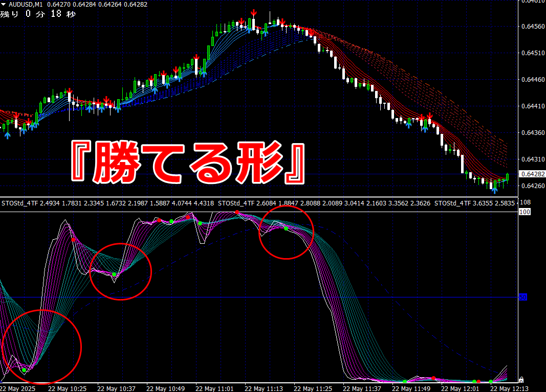The width and height of the screenshot is (546, 392).
Task: Click the red down arrow above highest candle
Action: 254,13
